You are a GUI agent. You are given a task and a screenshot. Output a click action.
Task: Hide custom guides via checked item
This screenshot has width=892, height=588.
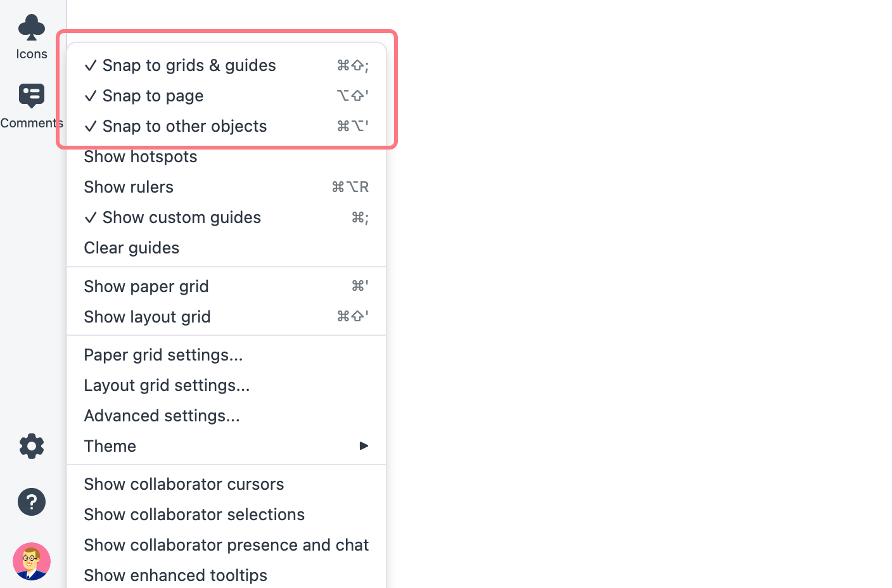click(x=226, y=217)
